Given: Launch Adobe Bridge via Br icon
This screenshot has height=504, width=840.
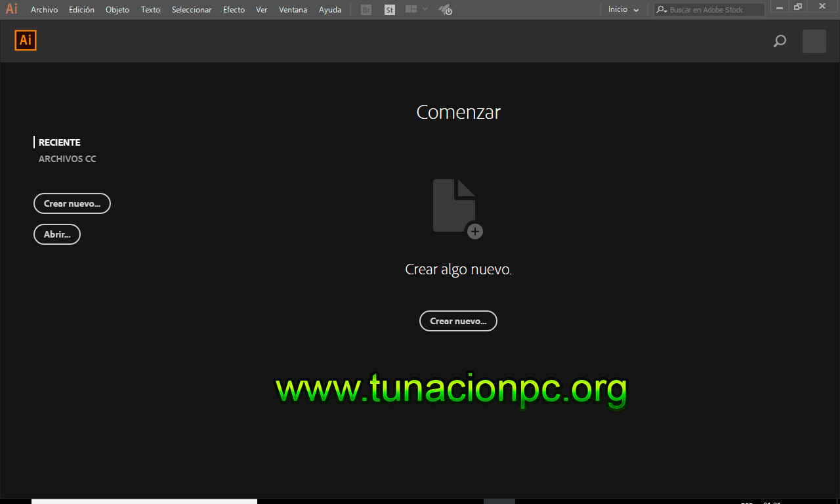Looking at the screenshot, I should 366,10.
